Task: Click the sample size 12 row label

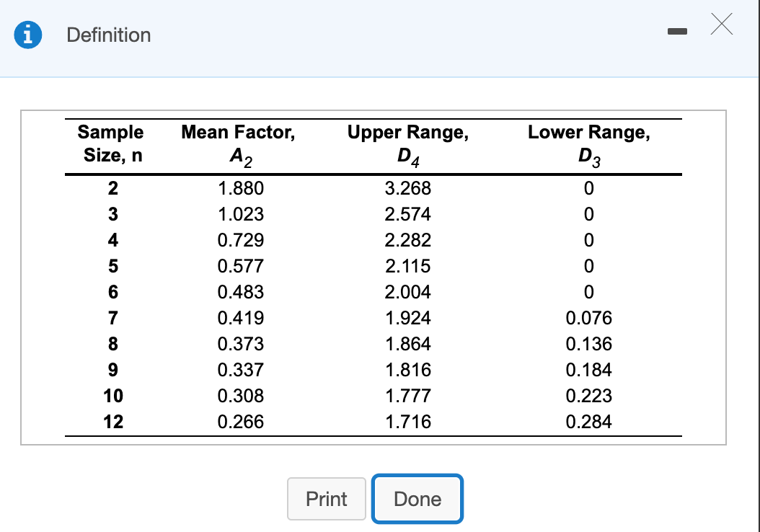Action: pyautogui.click(x=112, y=422)
